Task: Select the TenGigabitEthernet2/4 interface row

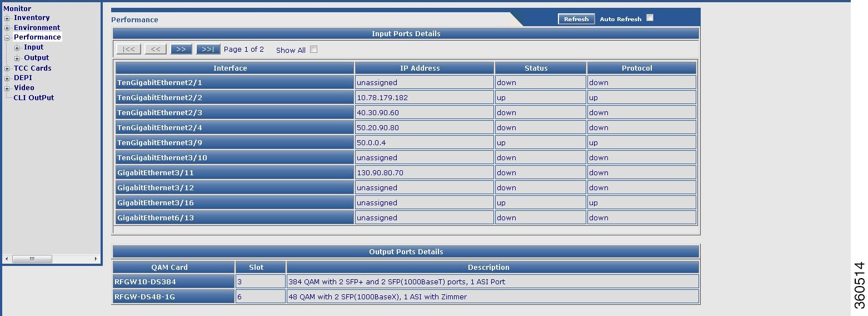Action: (x=406, y=127)
